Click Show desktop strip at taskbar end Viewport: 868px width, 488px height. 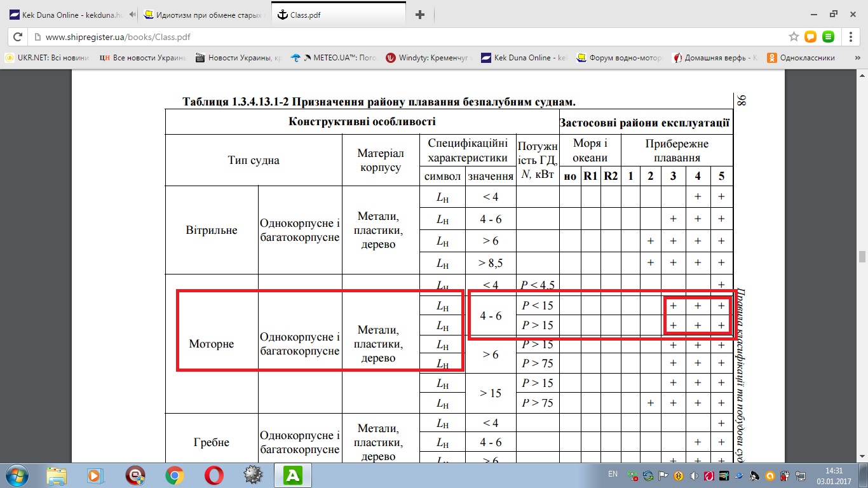pyautogui.click(x=864, y=475)
